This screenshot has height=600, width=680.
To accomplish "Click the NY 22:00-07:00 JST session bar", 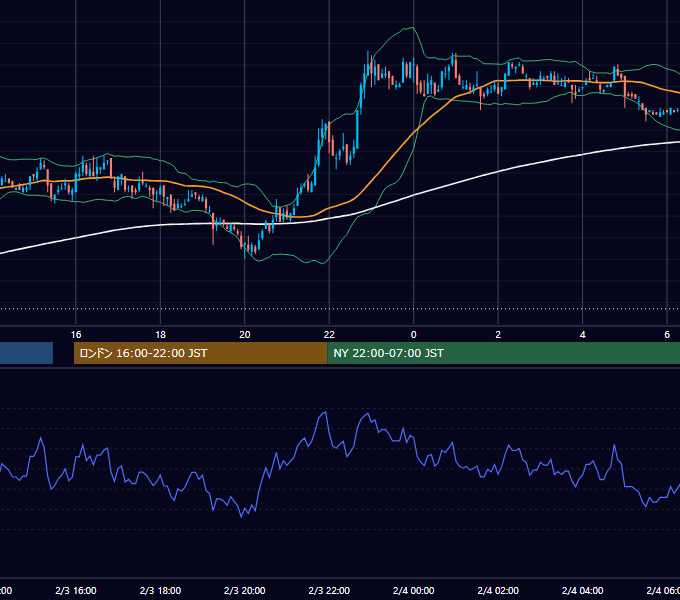I will (x=503, y=353).
